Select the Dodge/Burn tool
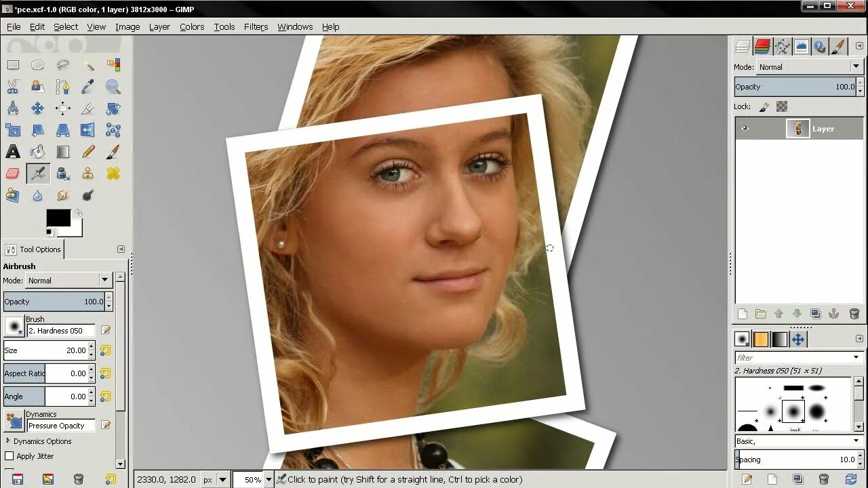The height and width of the screenshot is (488, 868). tap(88, 195)
